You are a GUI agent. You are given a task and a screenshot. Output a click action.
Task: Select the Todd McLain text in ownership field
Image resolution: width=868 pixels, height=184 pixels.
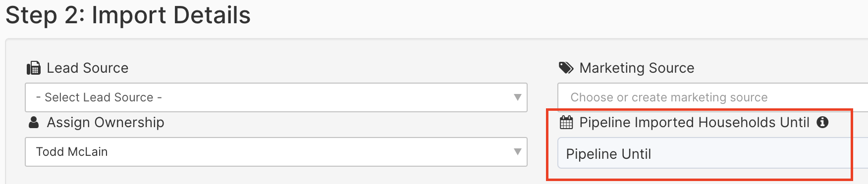(72, 152)
